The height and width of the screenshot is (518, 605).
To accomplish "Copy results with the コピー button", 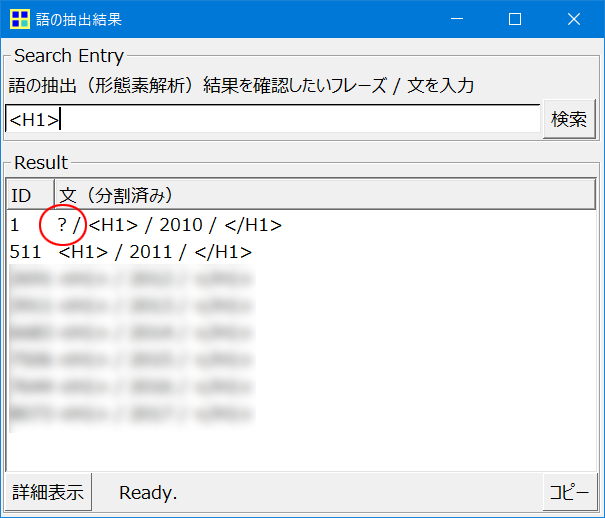I will pos(570,492).
